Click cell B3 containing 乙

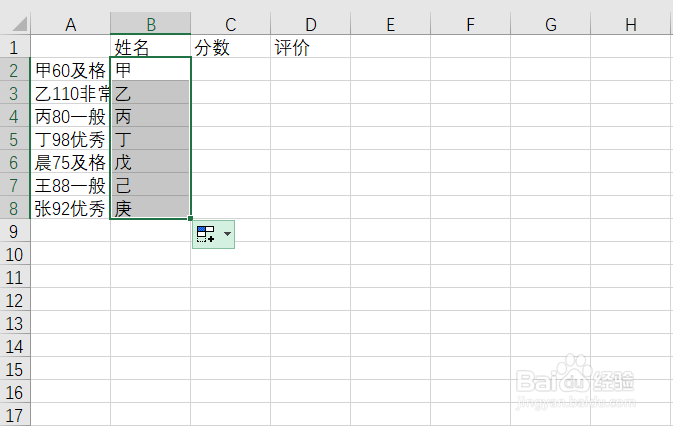coord(151,93)
